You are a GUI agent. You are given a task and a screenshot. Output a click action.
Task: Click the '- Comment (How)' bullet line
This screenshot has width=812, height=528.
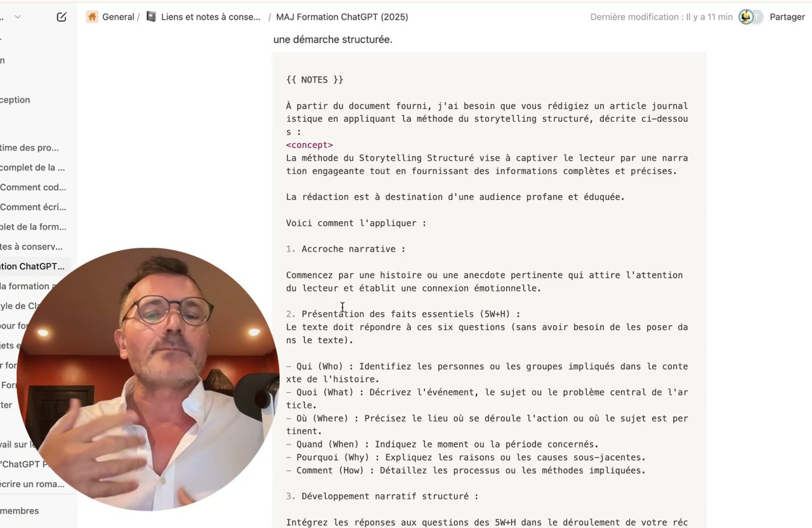[466, 470]
